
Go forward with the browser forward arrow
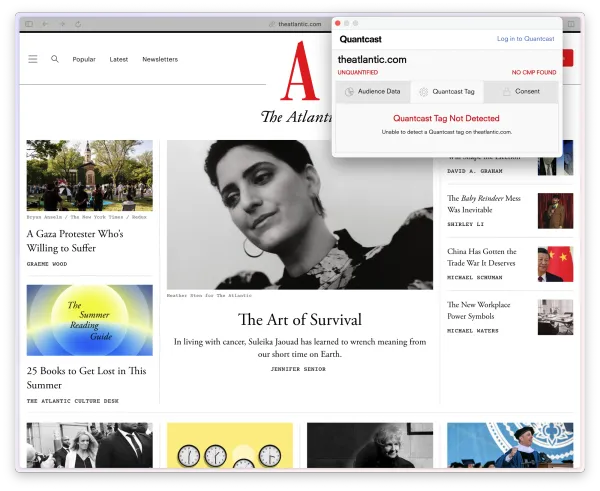click(x=62, y=24)
